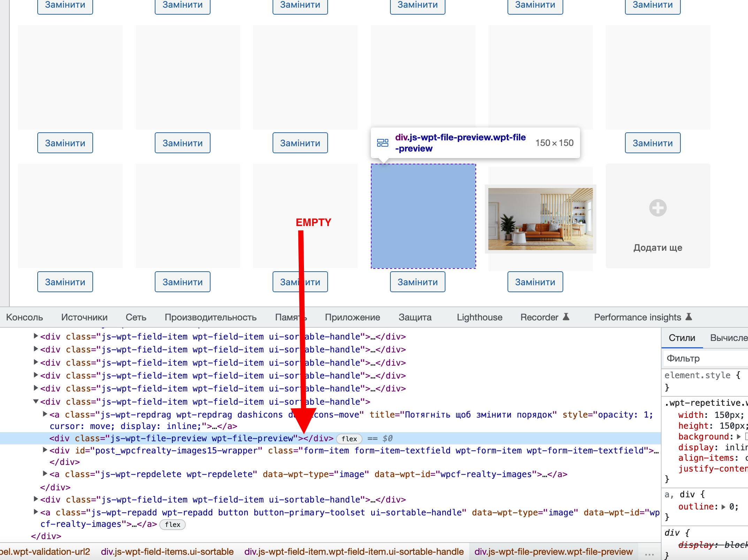Open the Консоль tab
Image resolution: width=748 pixels, height=560 pixels.
(x=24, y=317)
